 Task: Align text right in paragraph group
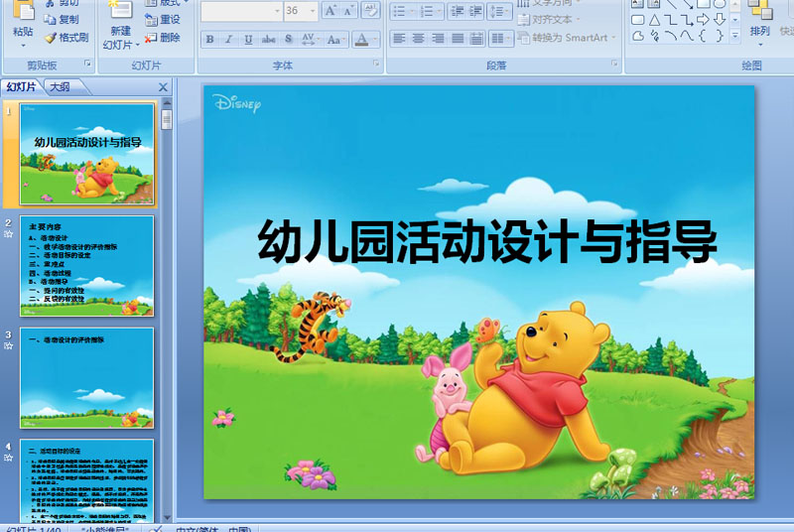point(438,39)
